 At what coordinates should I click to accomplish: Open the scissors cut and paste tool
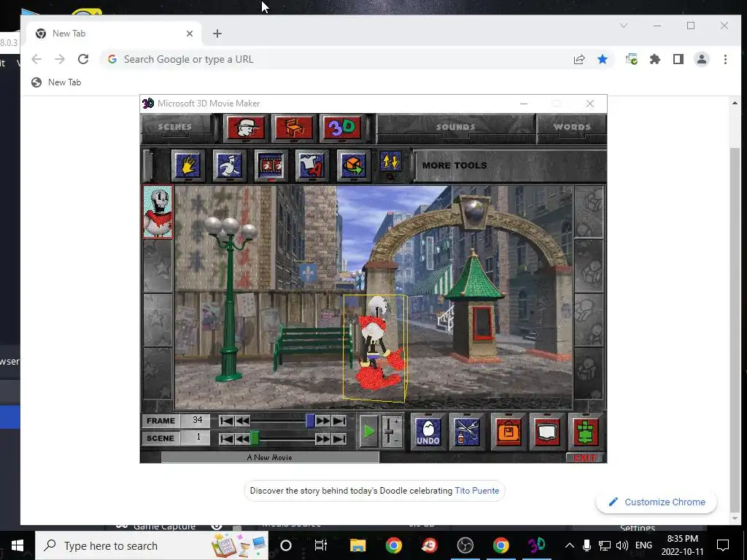click(467, 432)
